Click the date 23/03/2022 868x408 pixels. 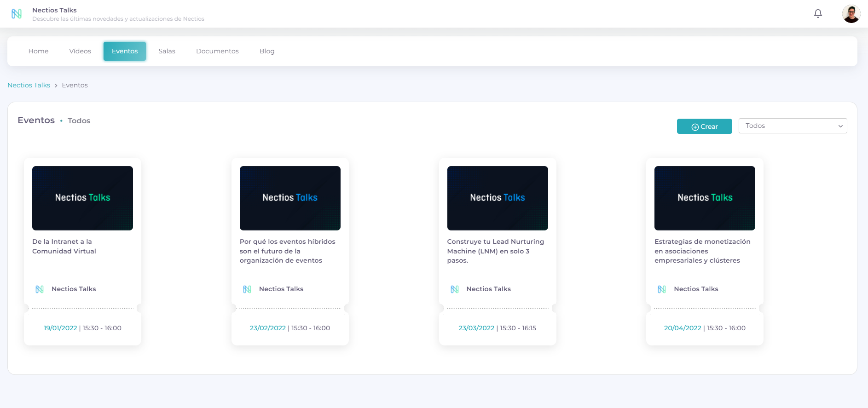[476, 328]
